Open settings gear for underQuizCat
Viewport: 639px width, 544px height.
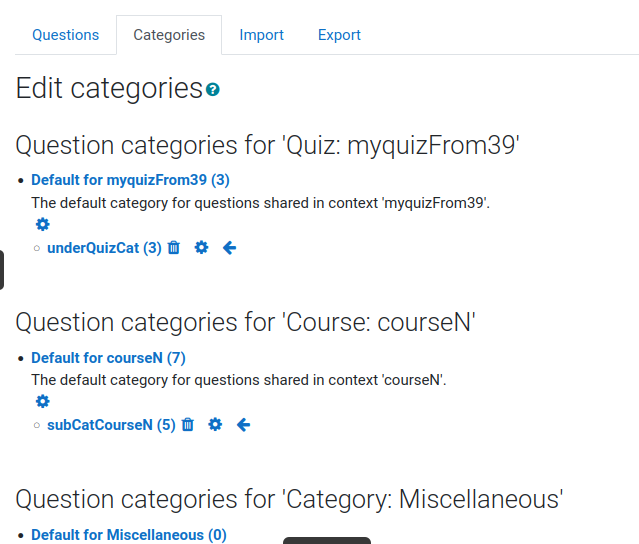tap(201, 247)
